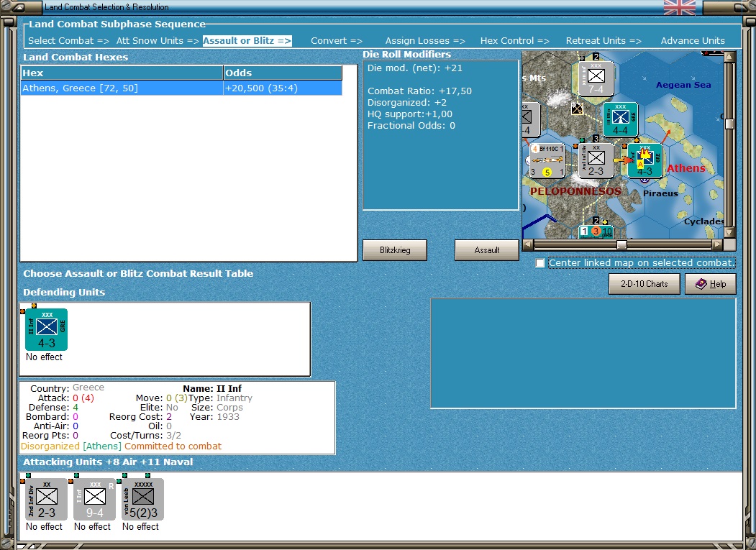This screenshot has height=550, width=756.
Task: Click the Convert subphase step
Action: pos(337,41)
